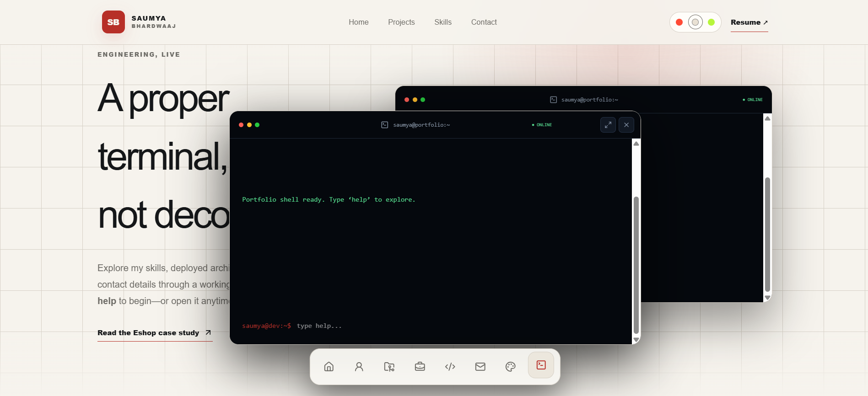The width and height of the screenshot is (868, 396).
Task: Select the lime green theme swatch
Action: click(712, 22)
